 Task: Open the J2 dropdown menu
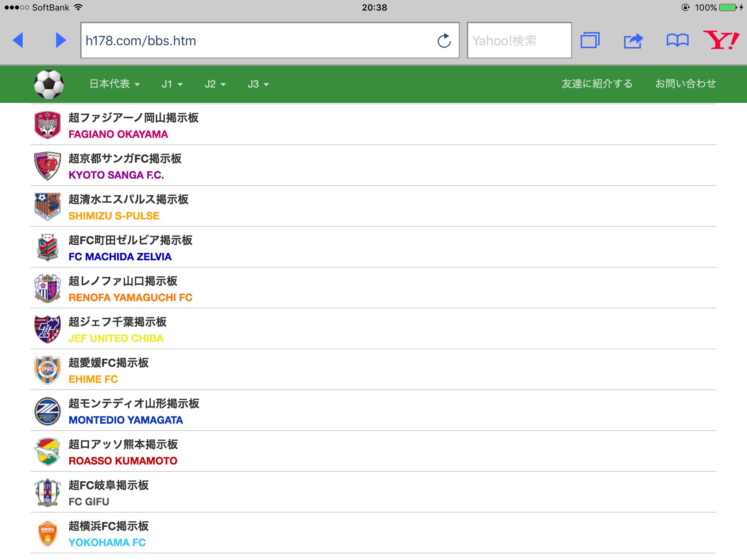pos(215,84)
